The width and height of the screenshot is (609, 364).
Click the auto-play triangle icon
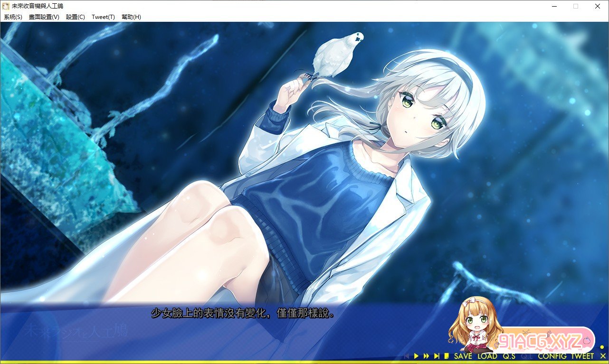click(x=416, y=356)
